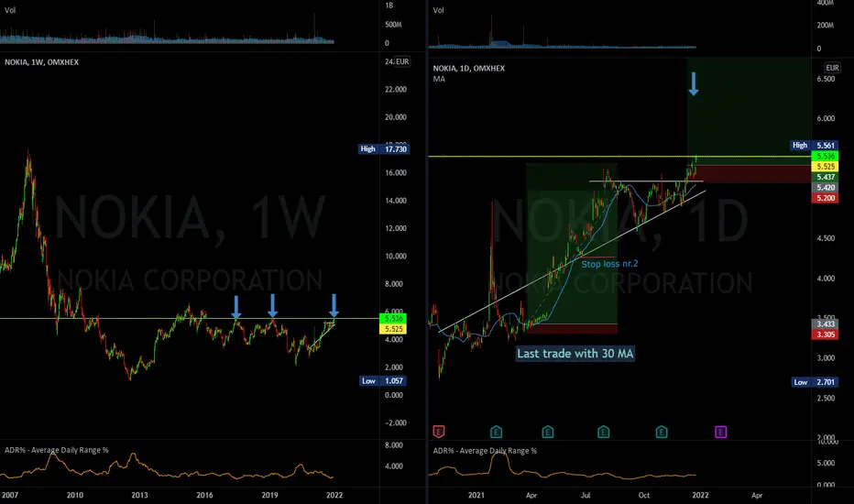The height and width of the screenshot is (504, 854).
Task: Click the 2010 label on weekly time axis
Action: tap(74, 495)
